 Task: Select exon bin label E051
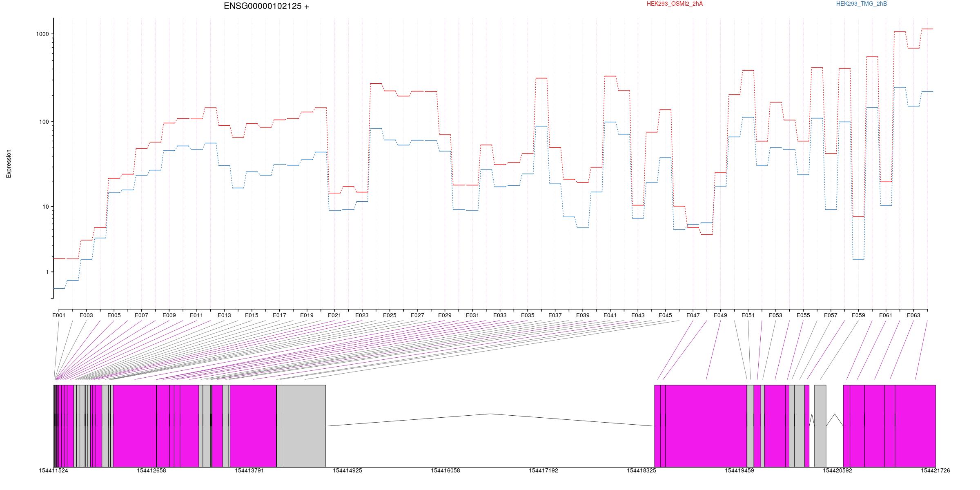coord(748,315)
